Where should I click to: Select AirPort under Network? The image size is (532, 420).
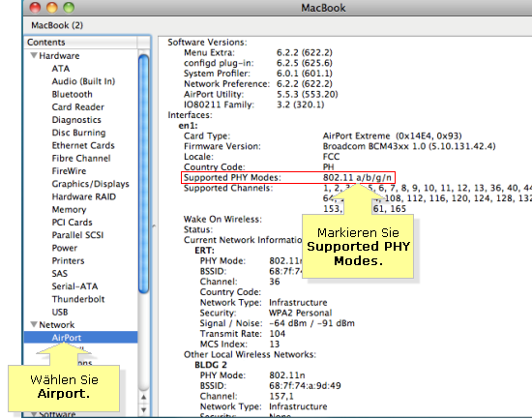(80, 338)
